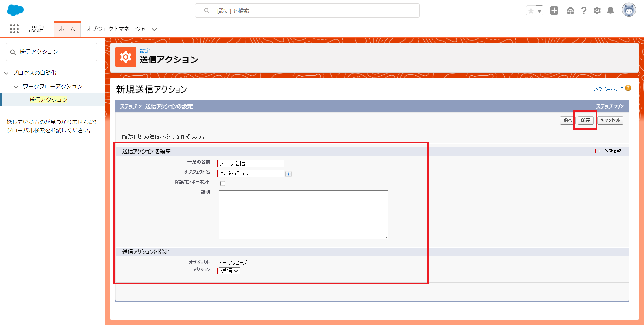
Task: Select 送信アクション in the sidebar tree
Action: (48, 100)
